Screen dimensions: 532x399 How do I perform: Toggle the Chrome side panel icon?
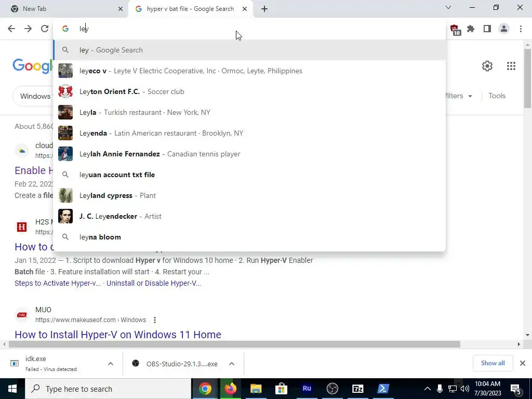click(487, 29)
